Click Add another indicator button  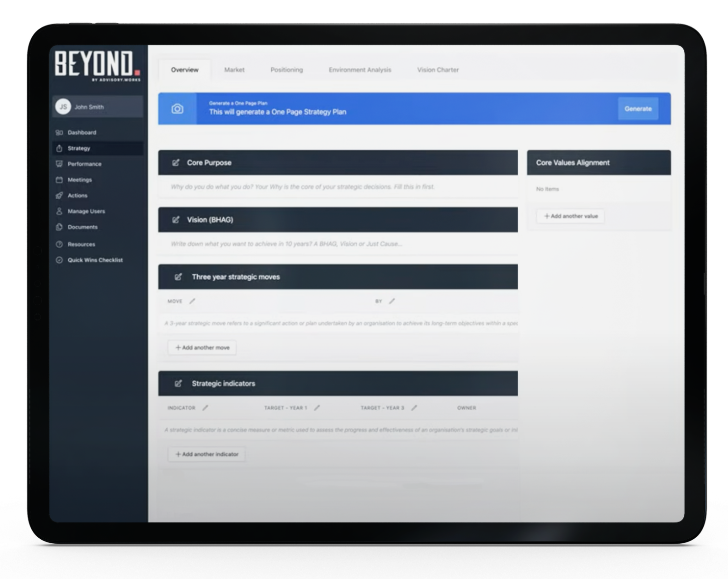(x=207, y=454)
